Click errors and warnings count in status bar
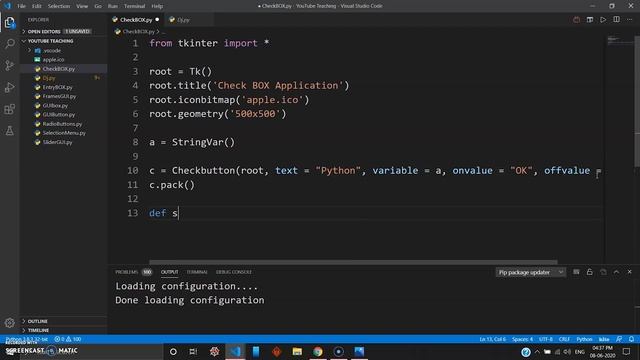 click(68, 339)
